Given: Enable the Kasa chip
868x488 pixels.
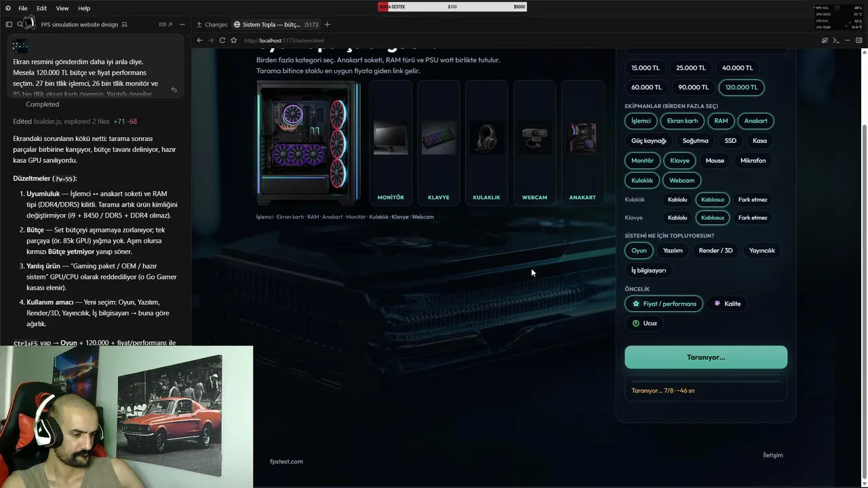Looking at the screenshot, I should tap(759, 141).
